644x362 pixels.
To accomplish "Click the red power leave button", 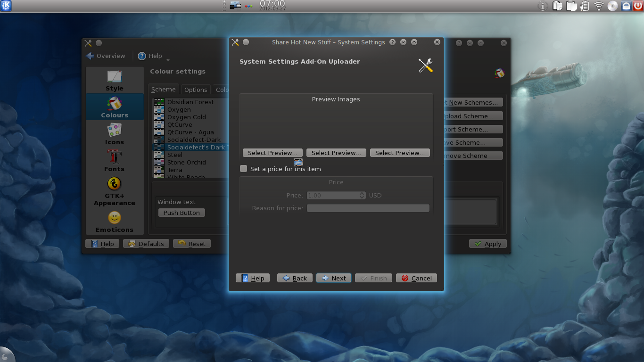I will point(638,6).
